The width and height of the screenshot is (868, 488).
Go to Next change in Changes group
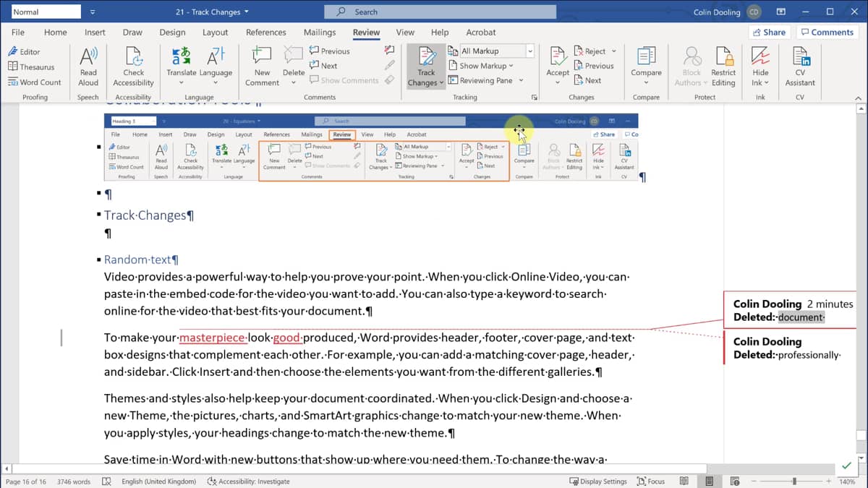tap(587, 80)
